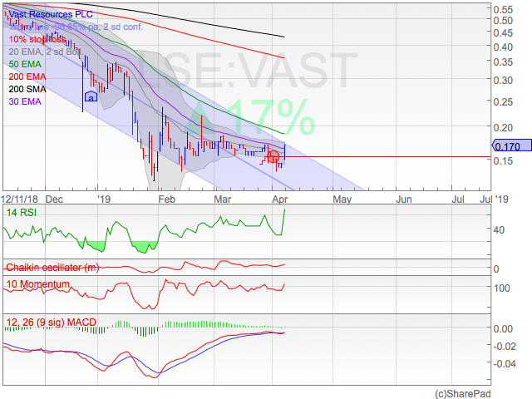Click the 0.15 price axis value
This screenshot has height=399, width=532.
pyautogui.click(x=503, y=161)
